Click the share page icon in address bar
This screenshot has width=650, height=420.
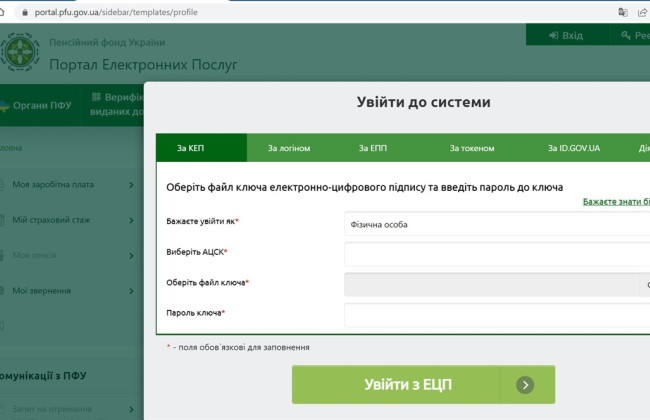point(642,12)
